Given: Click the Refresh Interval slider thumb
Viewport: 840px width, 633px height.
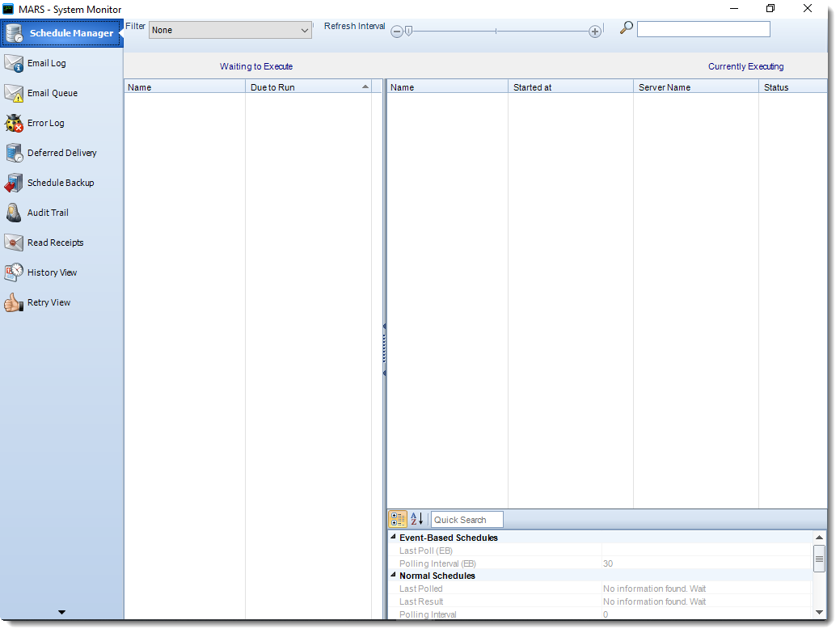Looking at the screenshot, I should 409,31.
